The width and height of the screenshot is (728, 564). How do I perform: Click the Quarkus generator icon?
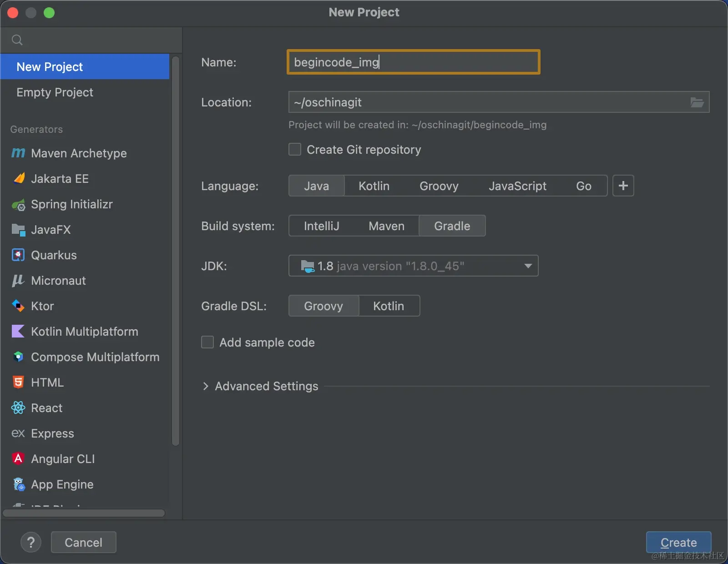[18, 255]
